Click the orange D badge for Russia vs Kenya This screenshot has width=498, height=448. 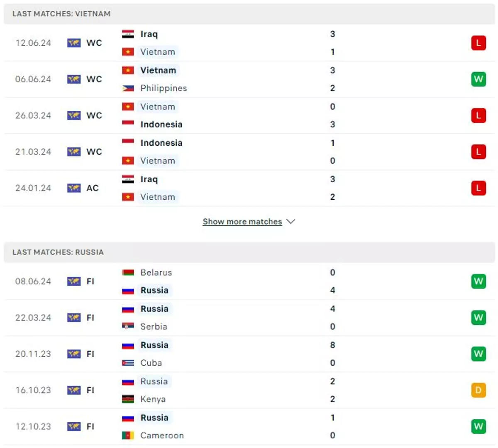tap(478, 390)
